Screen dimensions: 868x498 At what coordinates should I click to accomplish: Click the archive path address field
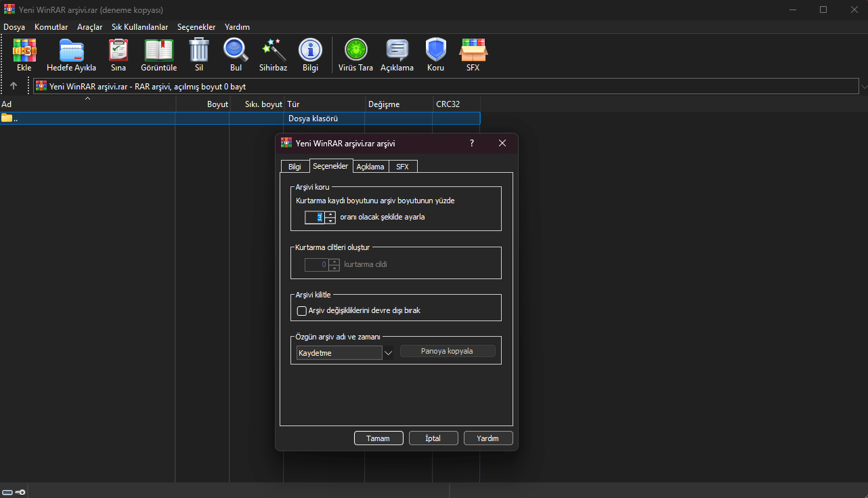pyautogui.click(x=446, y=87)
